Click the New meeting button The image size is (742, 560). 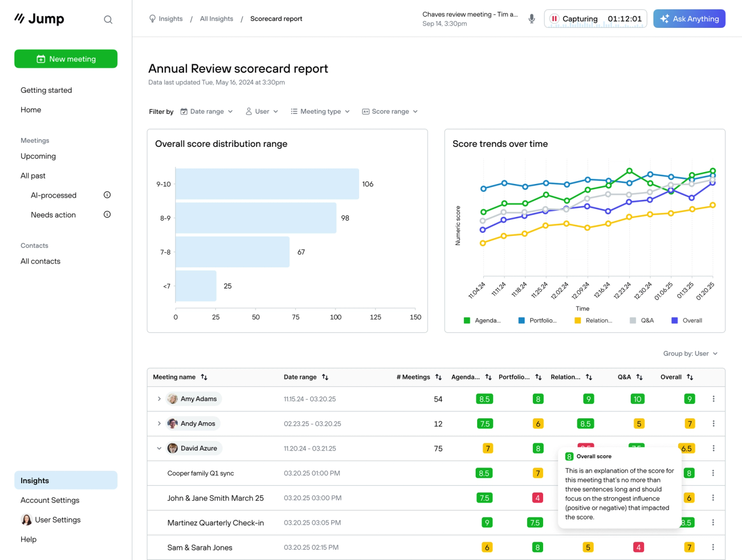[65, 59]
